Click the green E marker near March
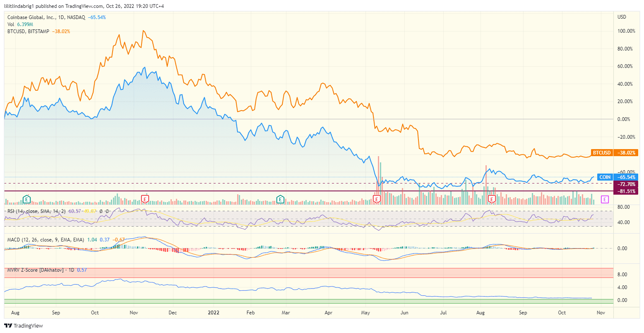This screenshot has height=333, width=644. [280, 199]
